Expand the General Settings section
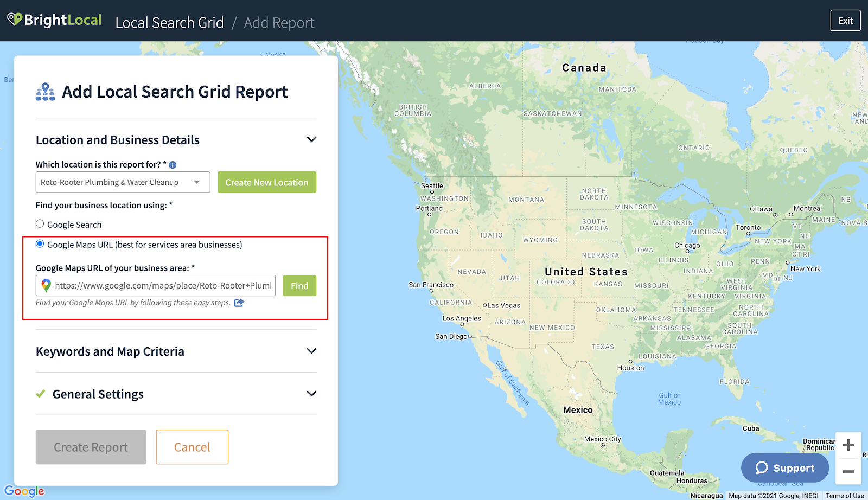The height and width of the screenshot is (500, 868). [x=311, y=394]
